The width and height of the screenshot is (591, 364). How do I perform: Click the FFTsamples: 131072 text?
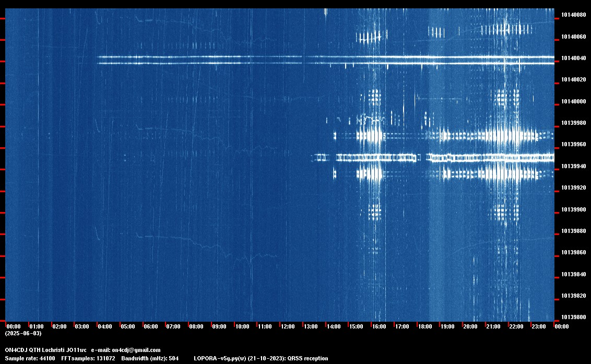(x=88, y=358)
